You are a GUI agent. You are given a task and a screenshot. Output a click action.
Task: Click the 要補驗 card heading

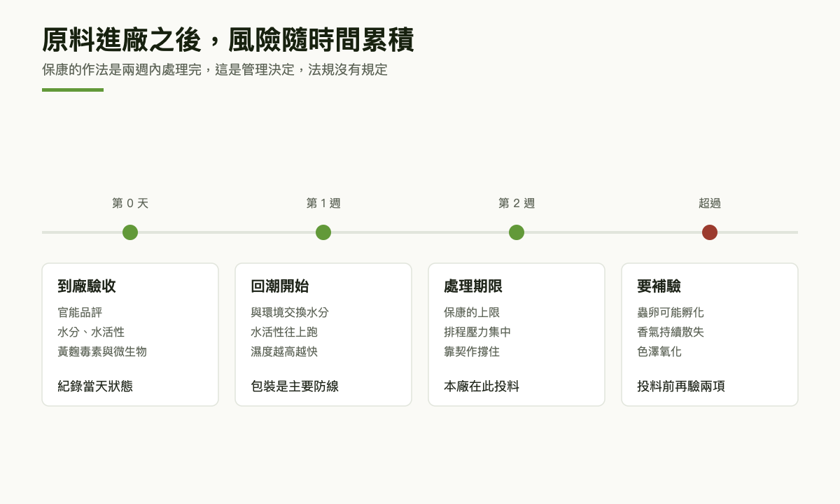click(659, 286)
